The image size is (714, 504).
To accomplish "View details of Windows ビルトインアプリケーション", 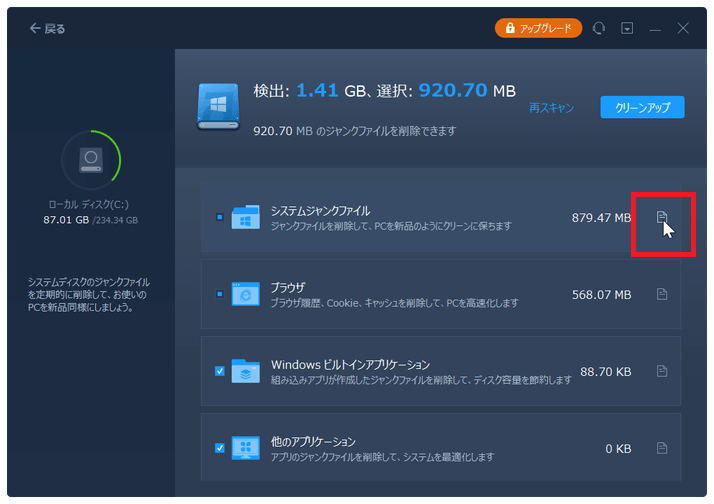I will (x=661, y=371).
